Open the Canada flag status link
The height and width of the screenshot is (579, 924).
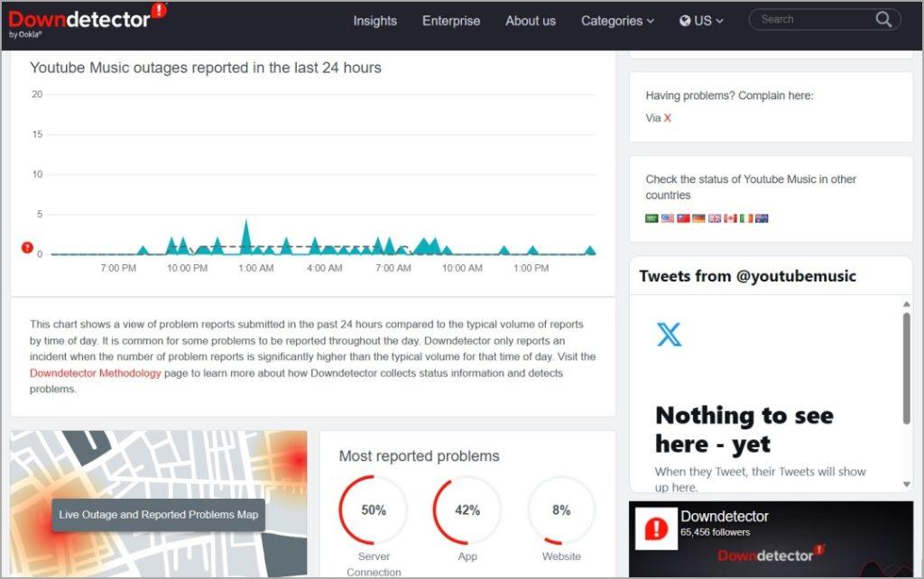[x=730, y=218]
